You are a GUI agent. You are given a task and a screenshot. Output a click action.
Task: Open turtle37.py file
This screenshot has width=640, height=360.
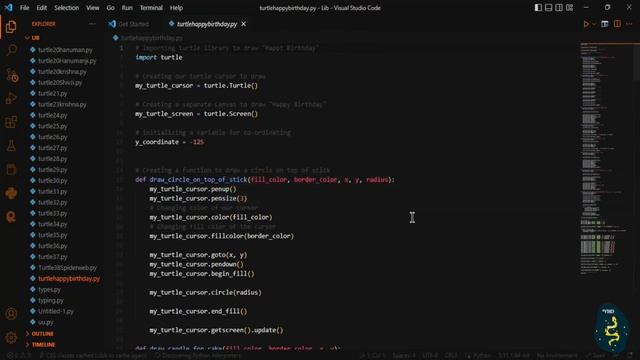coord(53,257)
